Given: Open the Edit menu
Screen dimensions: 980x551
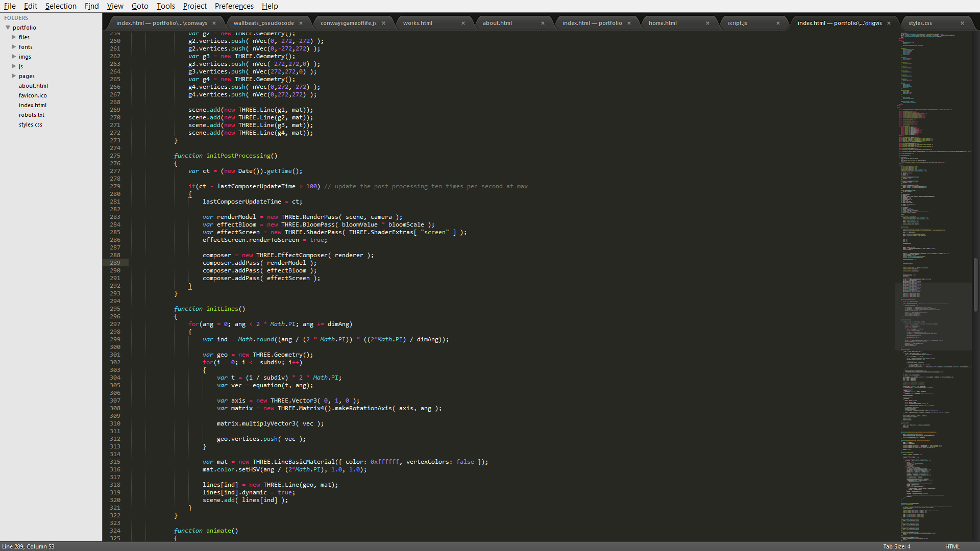Looking at the screenshot, I should coord(31,6).
